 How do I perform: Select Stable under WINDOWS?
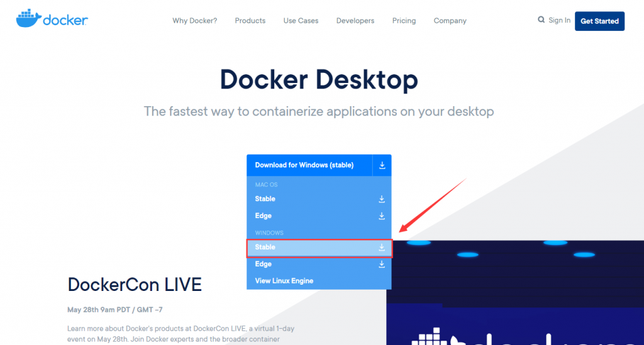coord(319,248)
